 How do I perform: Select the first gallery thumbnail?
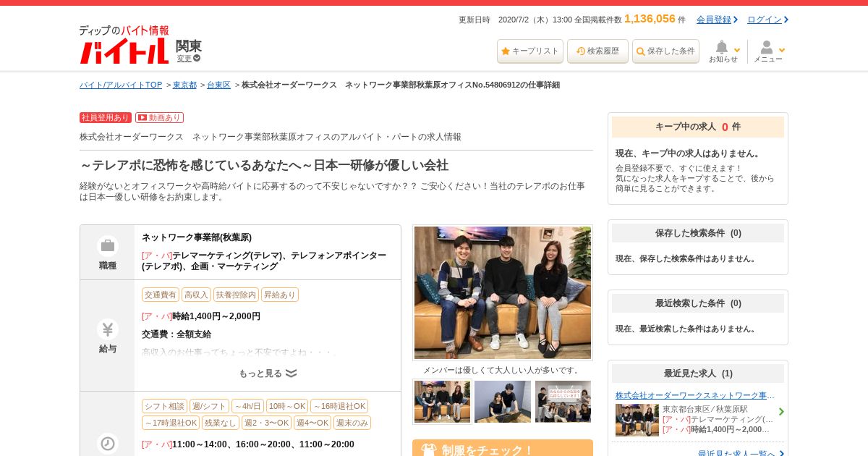pyautogui.click(x=443, y=402)
